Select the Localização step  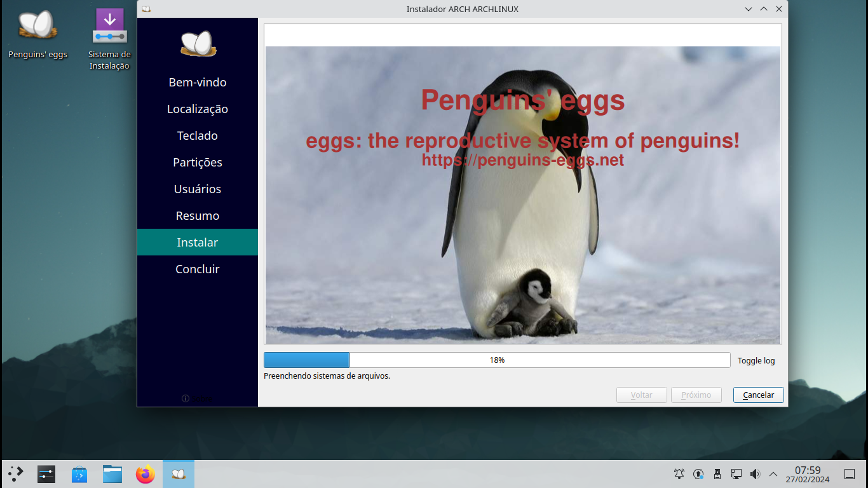(x=198, y=109)
